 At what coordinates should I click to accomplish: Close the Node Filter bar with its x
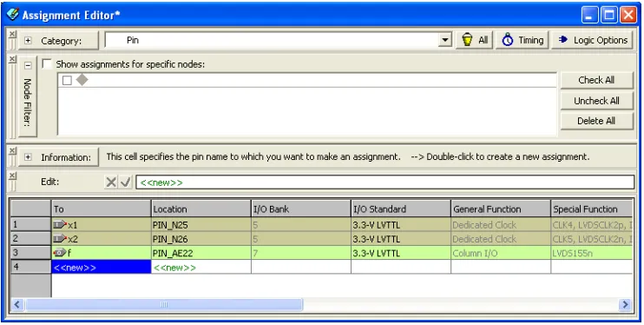[12, 59]
